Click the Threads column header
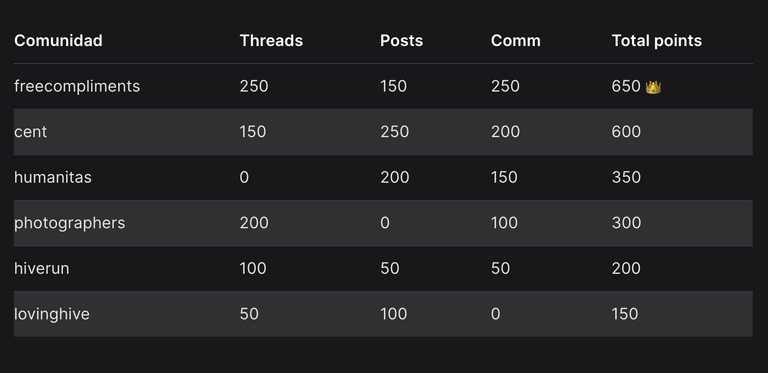This screenshot has height=373, width=768. point(271,41)
